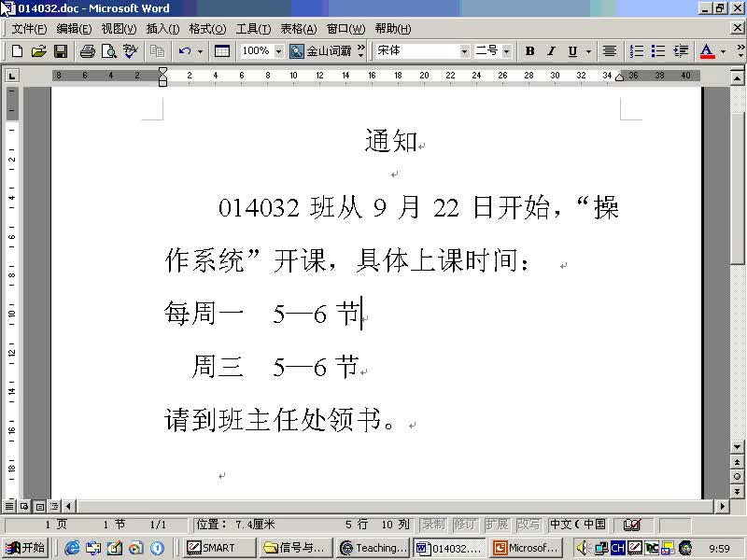Open the 窗口 menu

click(345, 29)
